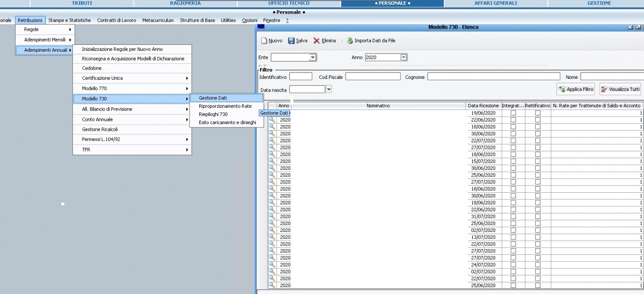Open Stampe e Statistiche menu
Viewport: 644px width, 294px height.
[x=70, y=20]
